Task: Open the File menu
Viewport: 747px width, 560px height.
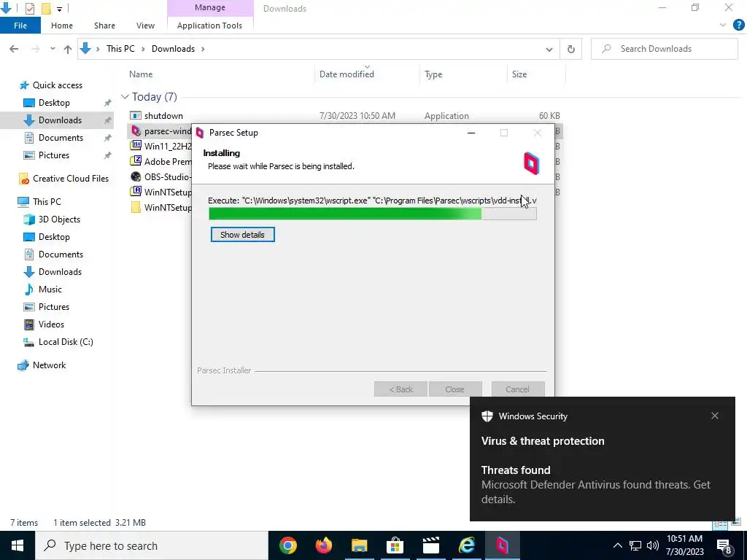Action: tap(20, 26)
